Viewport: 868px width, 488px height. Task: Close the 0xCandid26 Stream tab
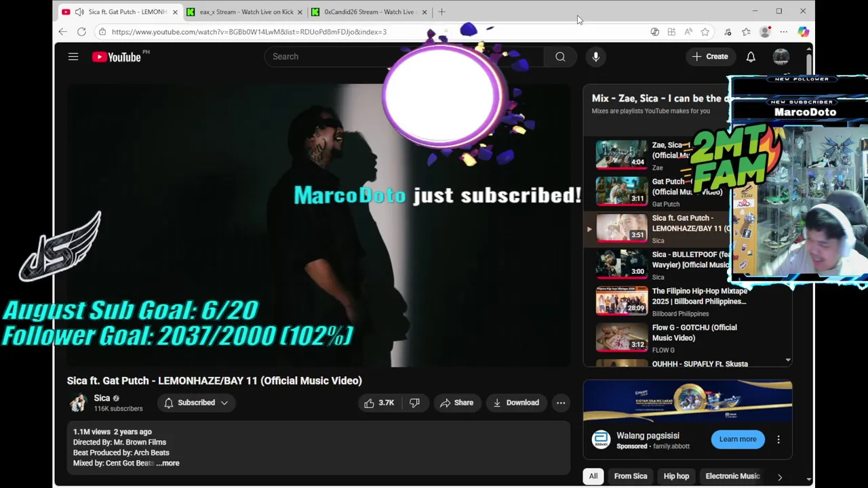[425, 12]
